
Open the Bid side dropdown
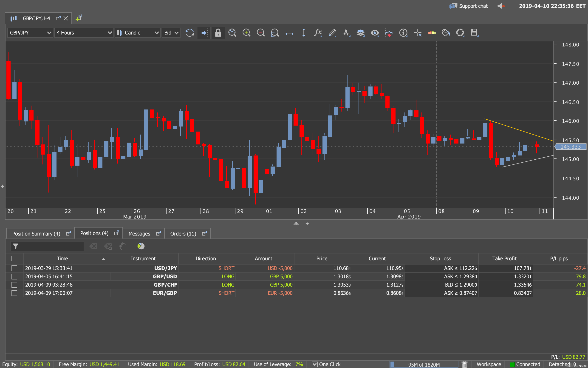171,33
